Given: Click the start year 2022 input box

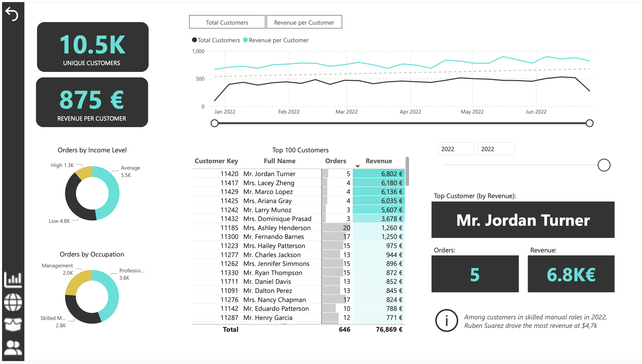Looking at the screenshot, I should [x=456, y=149].
